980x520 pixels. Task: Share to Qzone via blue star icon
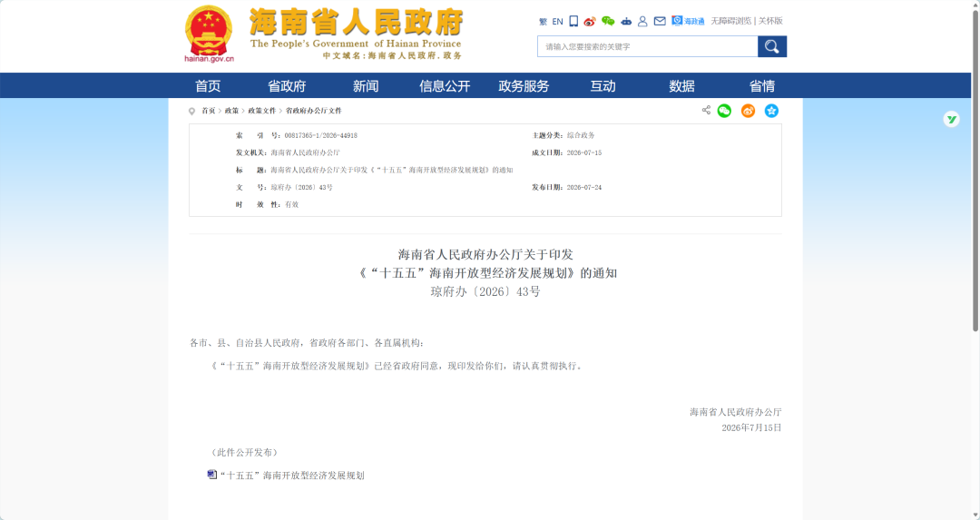(772, 111)
